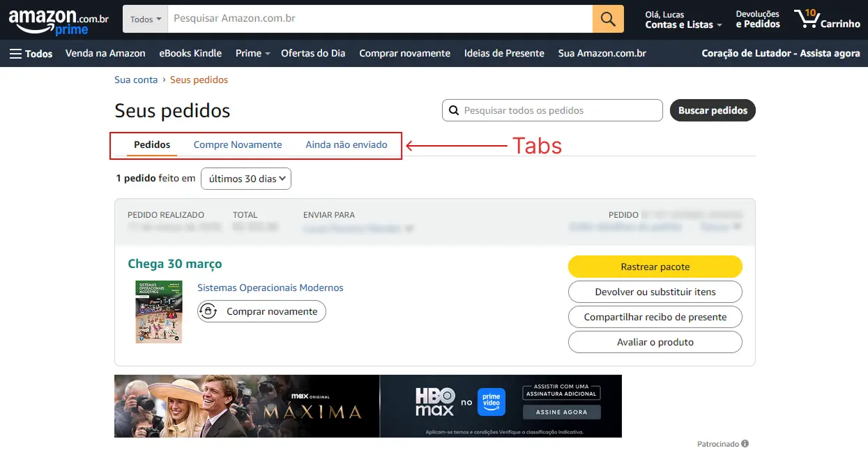Click the buy-again circular icon

(208, 311)
